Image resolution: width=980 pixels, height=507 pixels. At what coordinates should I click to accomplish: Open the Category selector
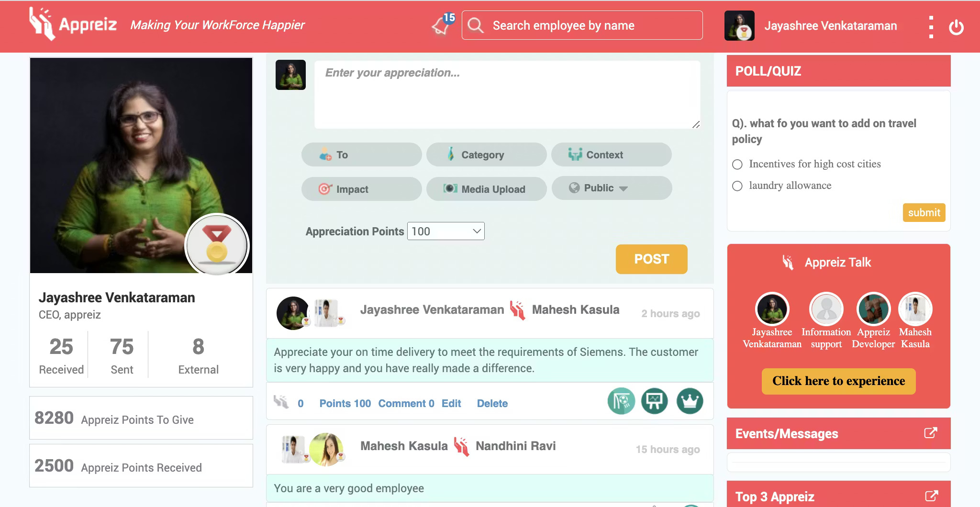coord(486,154)
